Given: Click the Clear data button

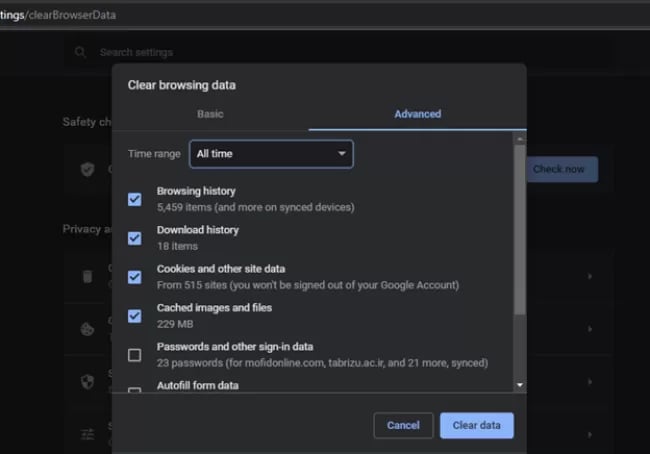Looking at the screenshot, I should click(477, 425).
